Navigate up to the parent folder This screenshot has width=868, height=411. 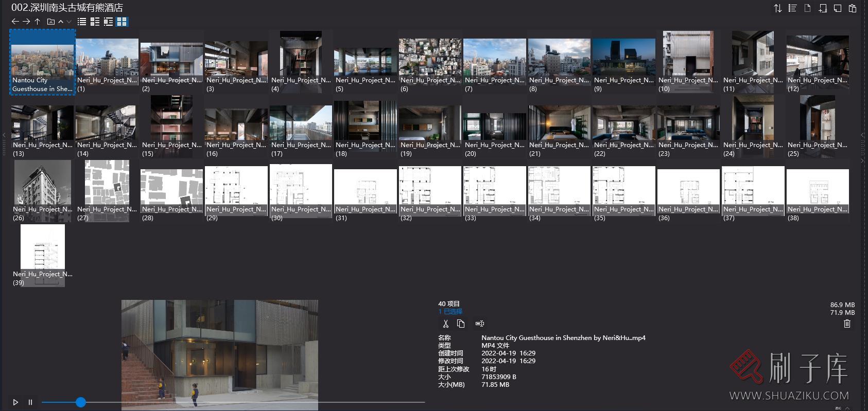tap(38, 22)
